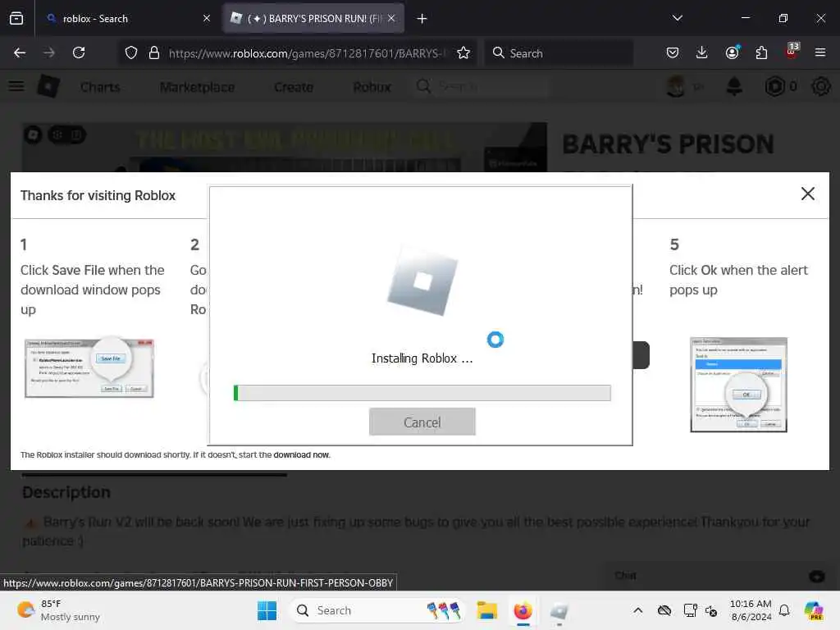Open the Copilot preview icon
The width and height of the screenshot is (840, 630).
(x=814, y=610)
